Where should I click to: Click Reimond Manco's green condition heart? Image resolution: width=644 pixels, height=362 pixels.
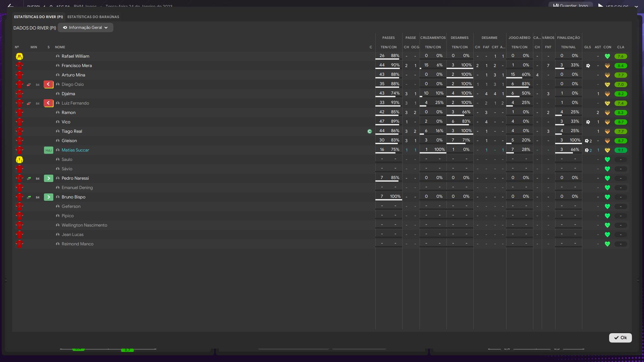[607, 244]
